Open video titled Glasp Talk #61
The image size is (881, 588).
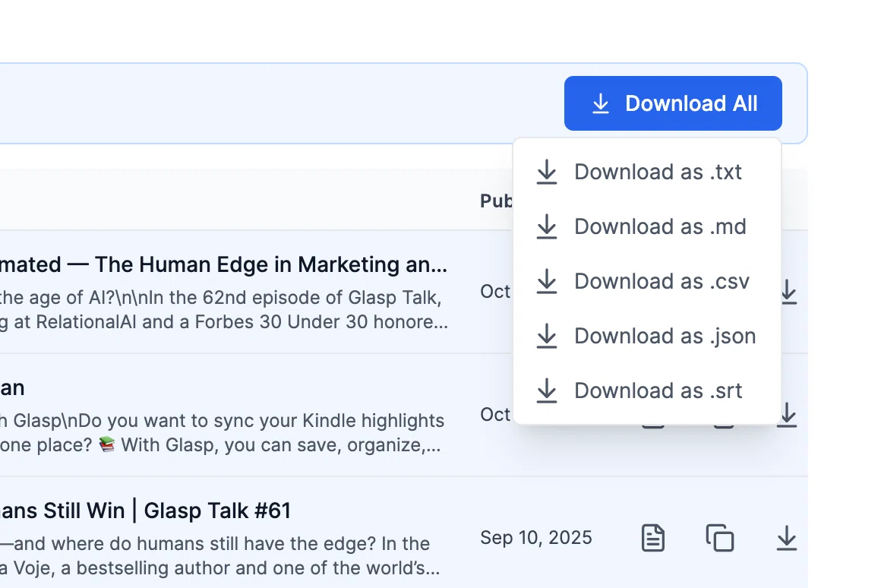coord(146,511)
